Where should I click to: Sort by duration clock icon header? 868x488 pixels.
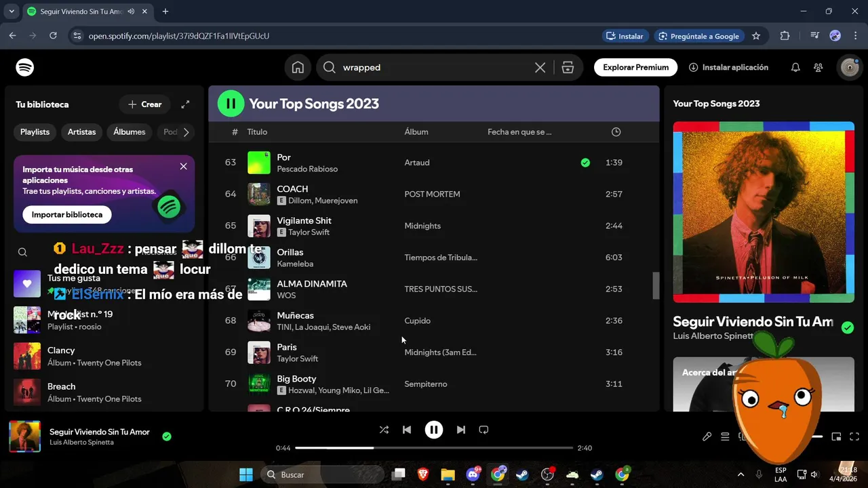616,132
